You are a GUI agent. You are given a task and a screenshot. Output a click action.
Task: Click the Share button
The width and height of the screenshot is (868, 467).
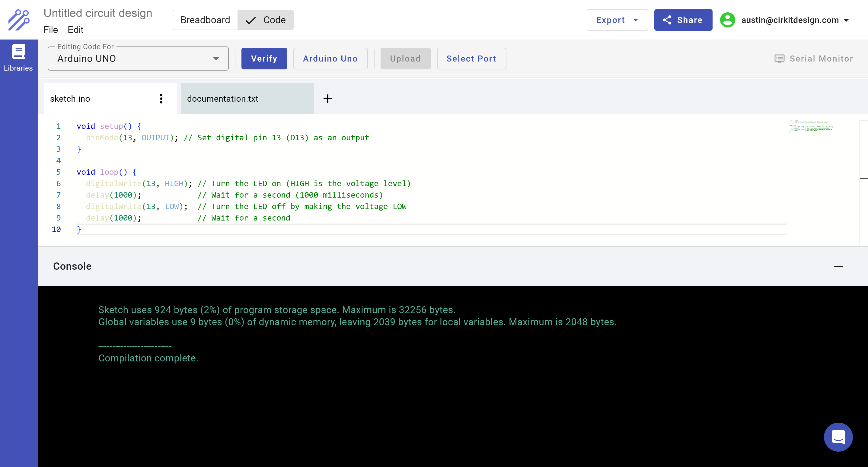point(683,20)
